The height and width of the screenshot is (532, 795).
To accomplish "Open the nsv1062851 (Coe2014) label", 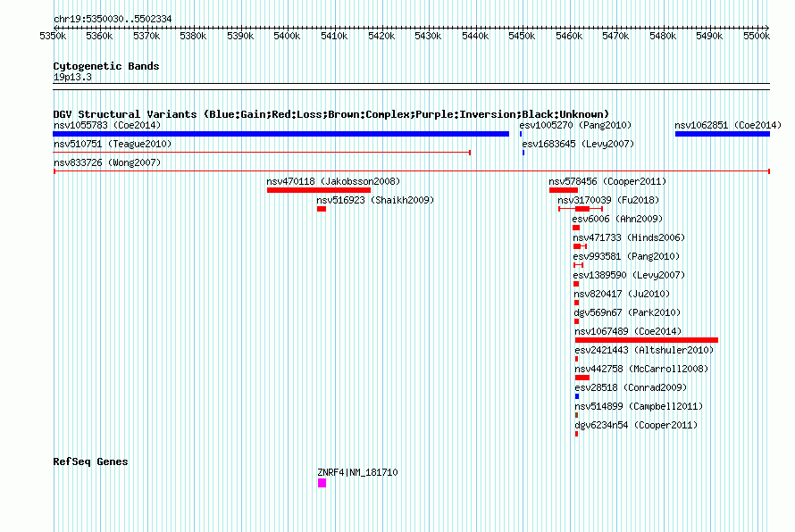I will [728, 125].
